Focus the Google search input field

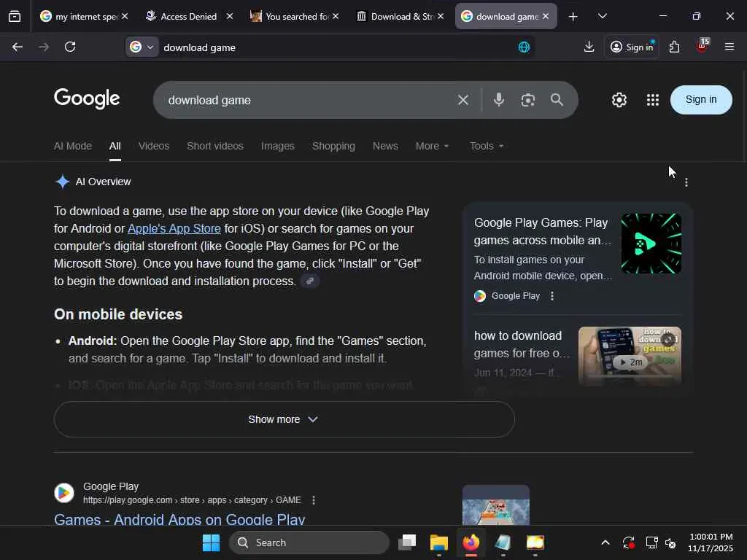pyautogui.click(x=305, y=100)
